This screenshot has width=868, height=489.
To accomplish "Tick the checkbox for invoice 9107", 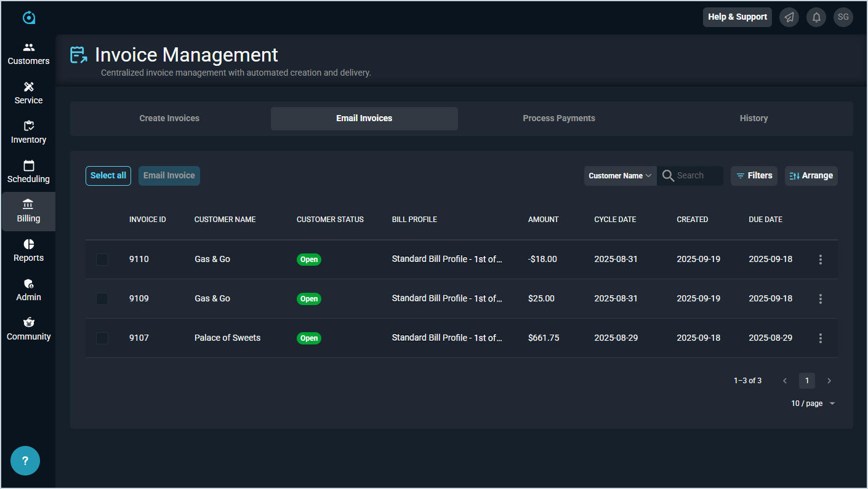I will pos(102,338).
